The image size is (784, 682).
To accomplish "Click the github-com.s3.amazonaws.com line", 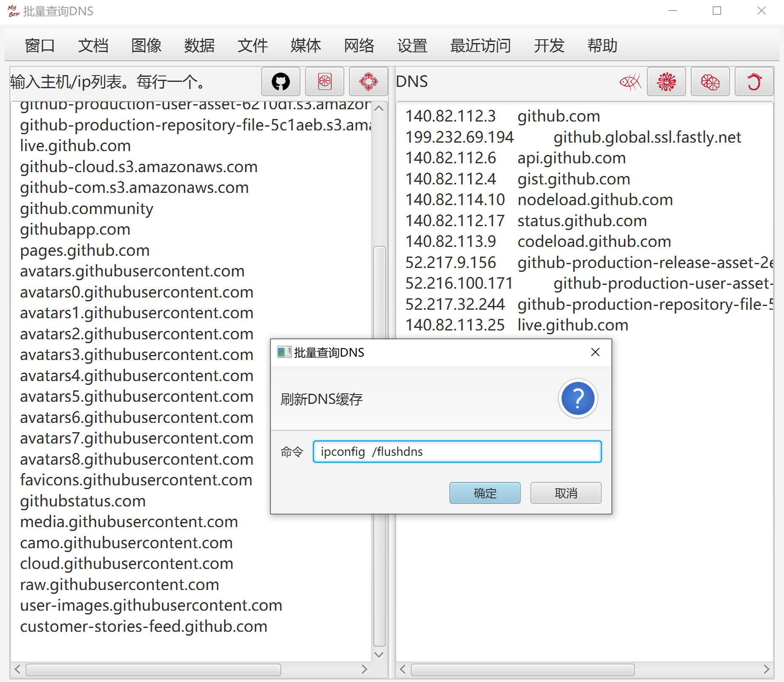I will pos(135,187).
